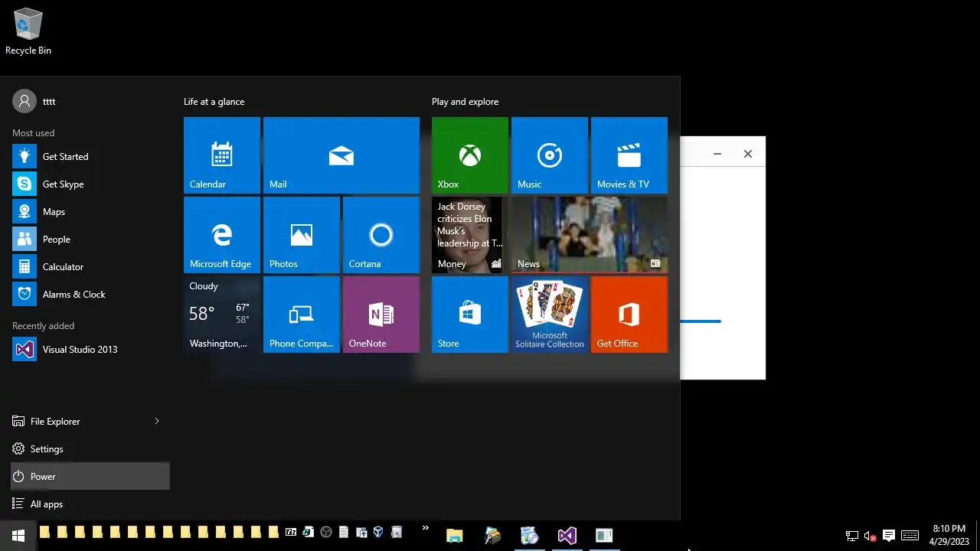Click the muted volume icon in tray
Screen dimensions: 980x551
870,536
